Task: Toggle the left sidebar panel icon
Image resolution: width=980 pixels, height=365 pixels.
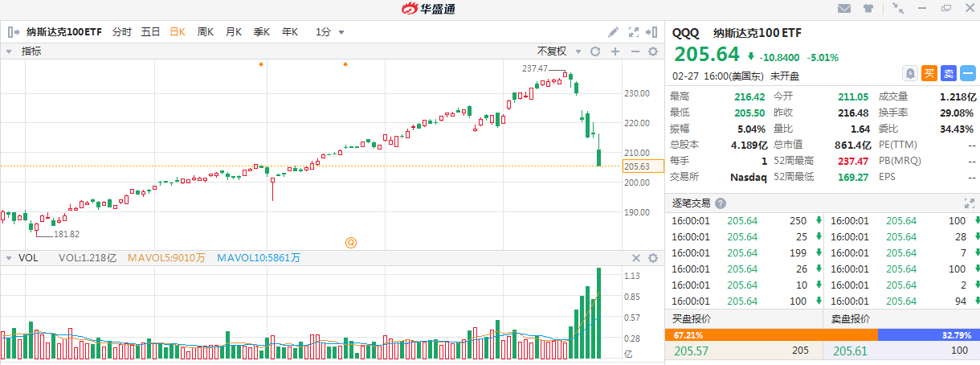Action: pos(14,32)
